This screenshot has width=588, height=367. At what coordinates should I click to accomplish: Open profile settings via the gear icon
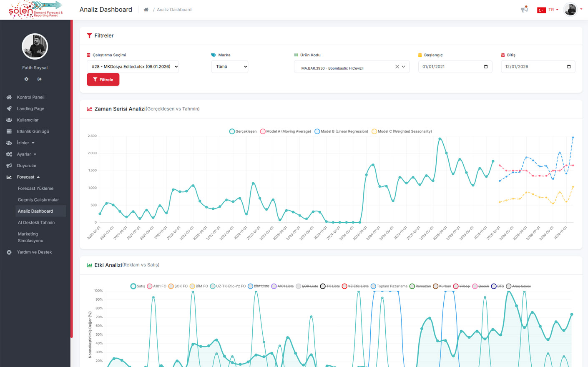click(x=26, y=79)
